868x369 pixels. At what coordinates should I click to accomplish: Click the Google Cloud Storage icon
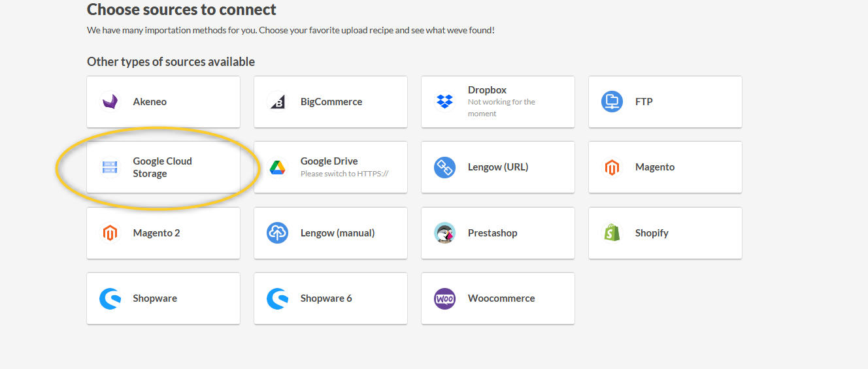click(110, 168)
